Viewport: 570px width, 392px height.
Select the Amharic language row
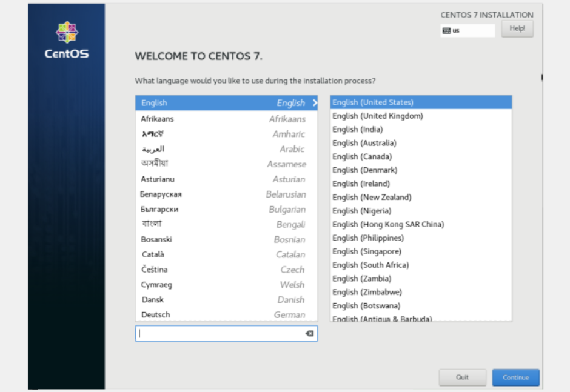226,134
